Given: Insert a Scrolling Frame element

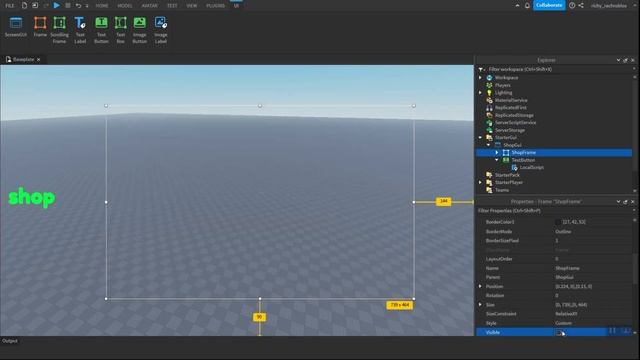Looking at the screenshot, I should pos(60,30).
